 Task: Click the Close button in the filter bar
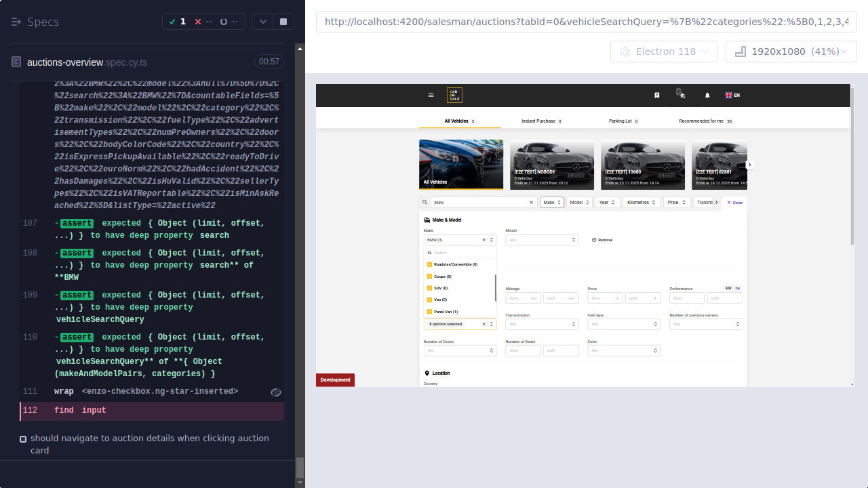[x=734, y=202]
